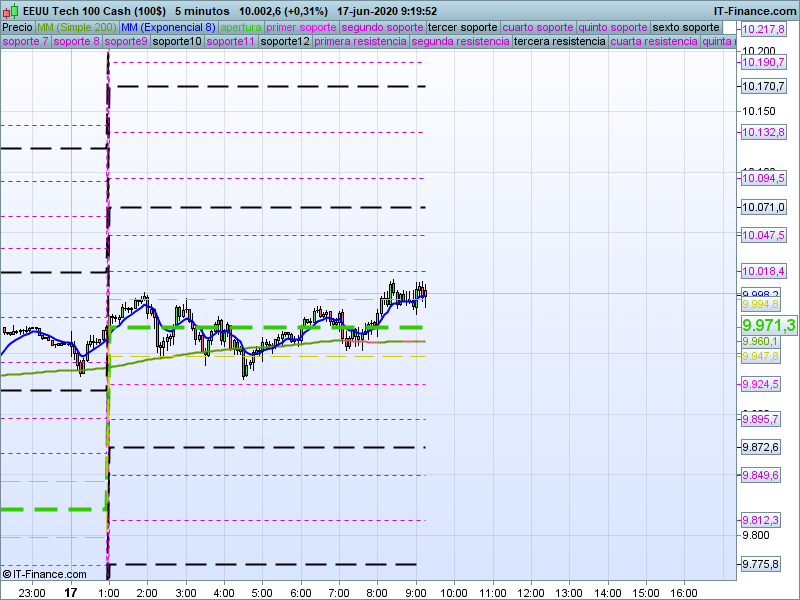Click the soporte10 legend label

178,42
